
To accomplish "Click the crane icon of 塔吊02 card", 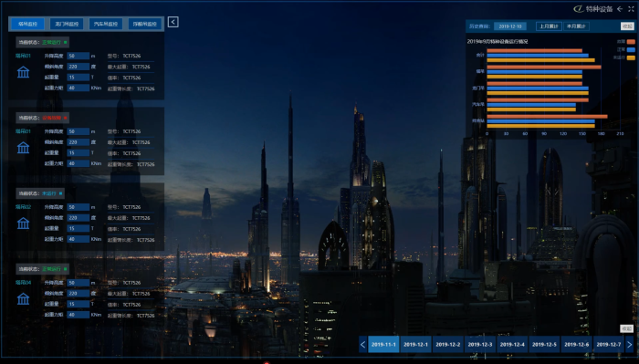I will pos(23,224).
